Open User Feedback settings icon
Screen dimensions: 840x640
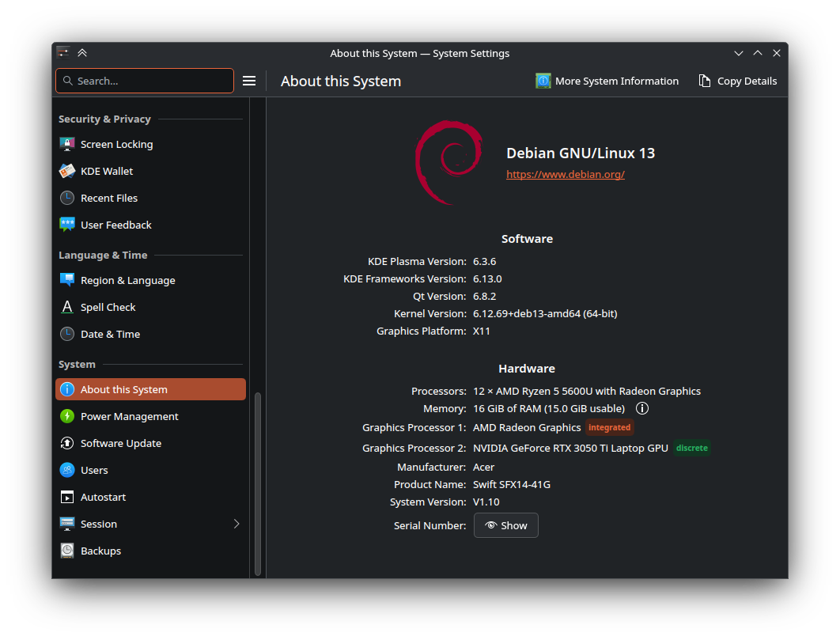67,225
